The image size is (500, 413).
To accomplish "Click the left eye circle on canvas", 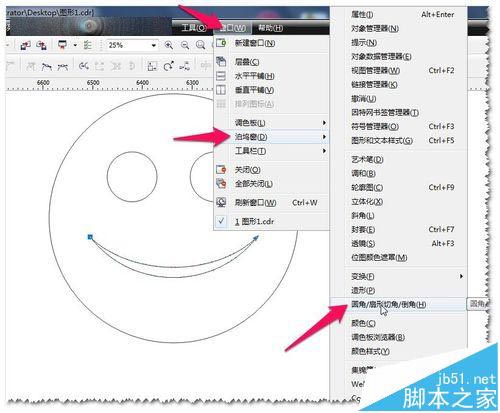I will 132,177.
